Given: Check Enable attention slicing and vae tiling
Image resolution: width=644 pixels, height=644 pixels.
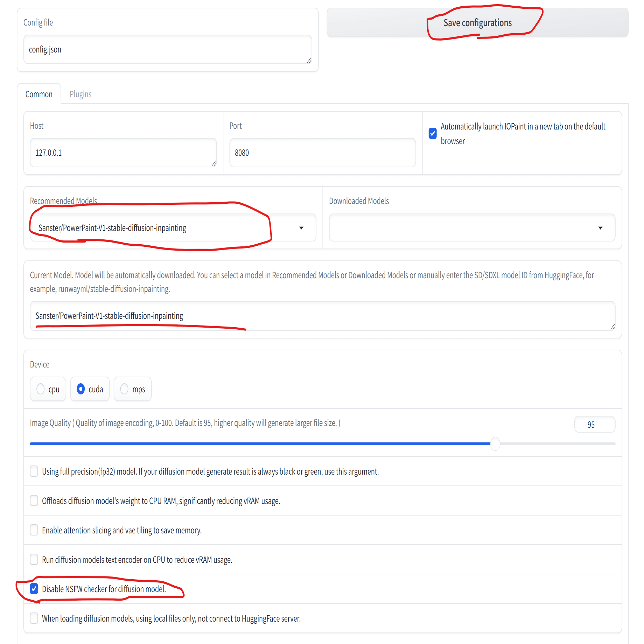Looking at the screenshot, I should coord(34,530).
